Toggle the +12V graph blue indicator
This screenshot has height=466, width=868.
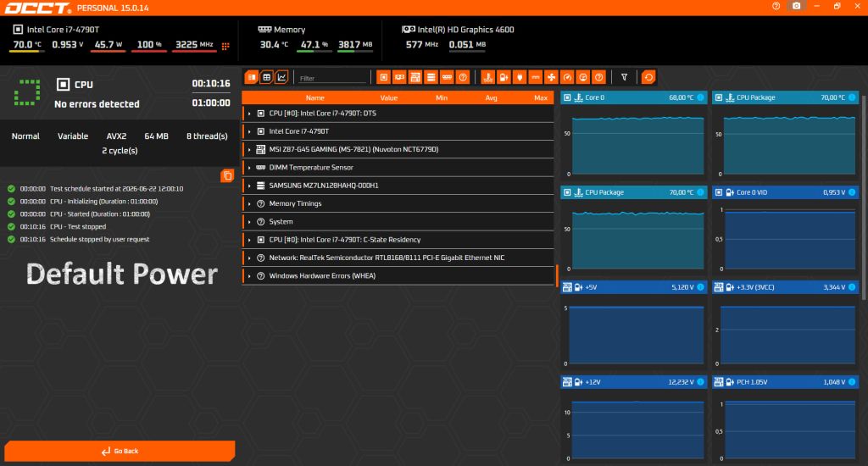pyautogui.click(x=700, y=382)
